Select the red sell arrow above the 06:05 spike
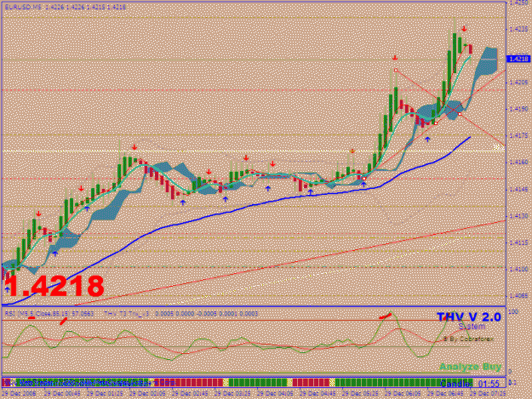Viewport: 532px width, 399px height. (395, 58)
